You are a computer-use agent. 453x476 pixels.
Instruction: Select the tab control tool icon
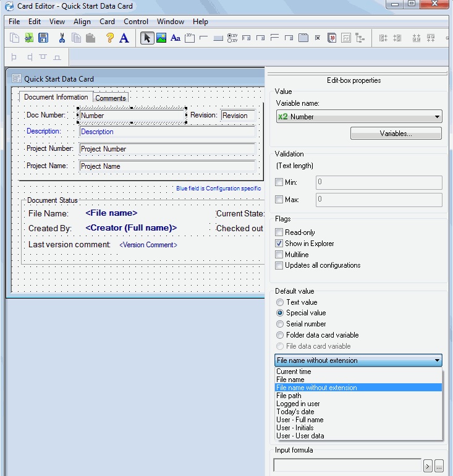point(303,38)
